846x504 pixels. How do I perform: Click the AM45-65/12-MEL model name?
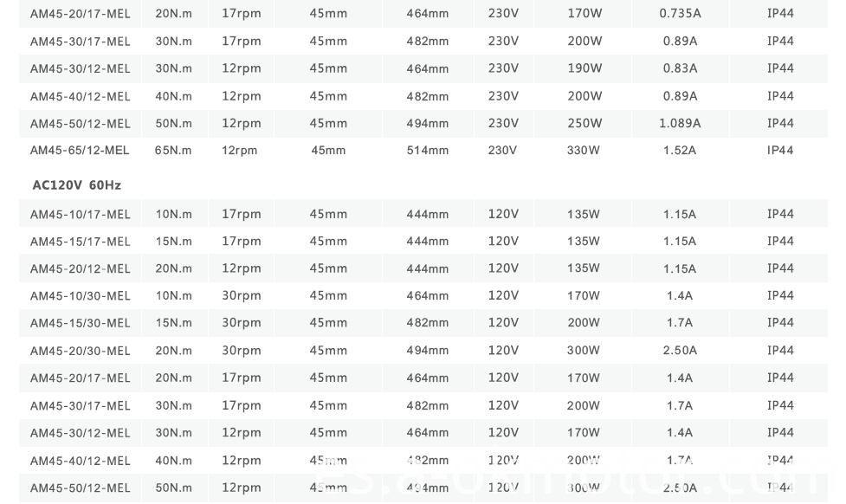coord(80,151)
